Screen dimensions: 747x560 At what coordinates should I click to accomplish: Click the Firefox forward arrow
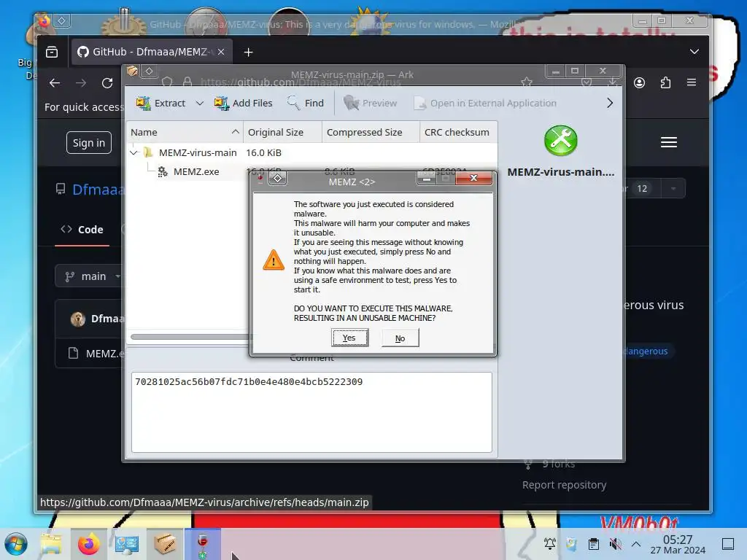81,83
